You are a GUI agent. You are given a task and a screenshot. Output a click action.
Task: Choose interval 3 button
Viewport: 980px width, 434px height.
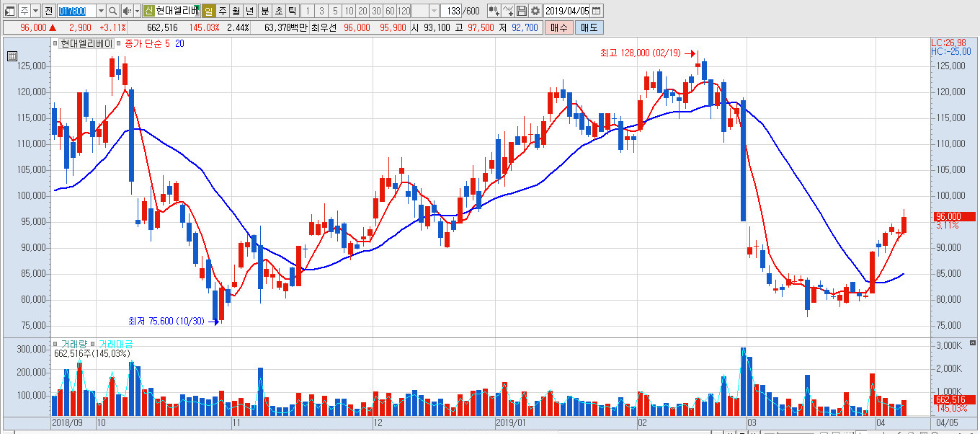[x=321, y=11]
